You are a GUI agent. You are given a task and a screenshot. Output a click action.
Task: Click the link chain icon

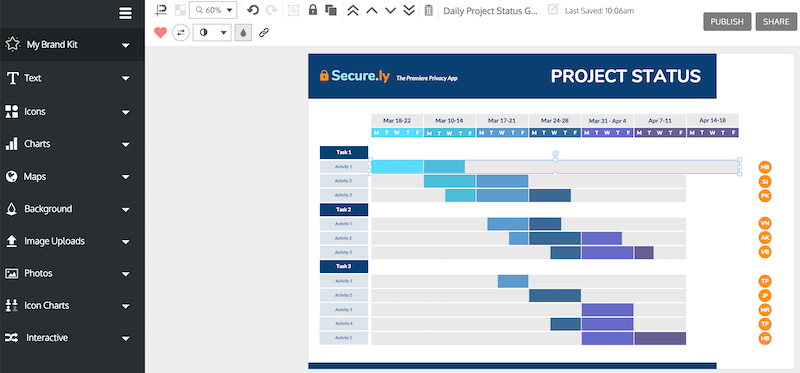263,33
